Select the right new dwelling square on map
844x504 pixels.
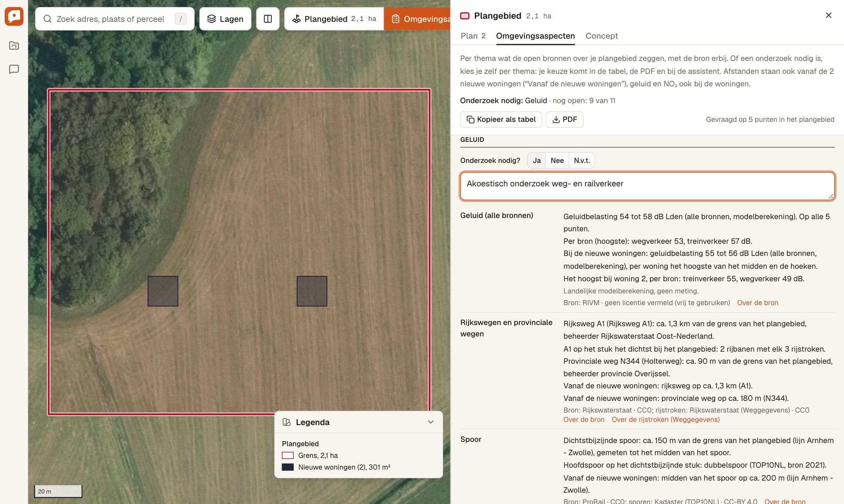click(312, 291)
